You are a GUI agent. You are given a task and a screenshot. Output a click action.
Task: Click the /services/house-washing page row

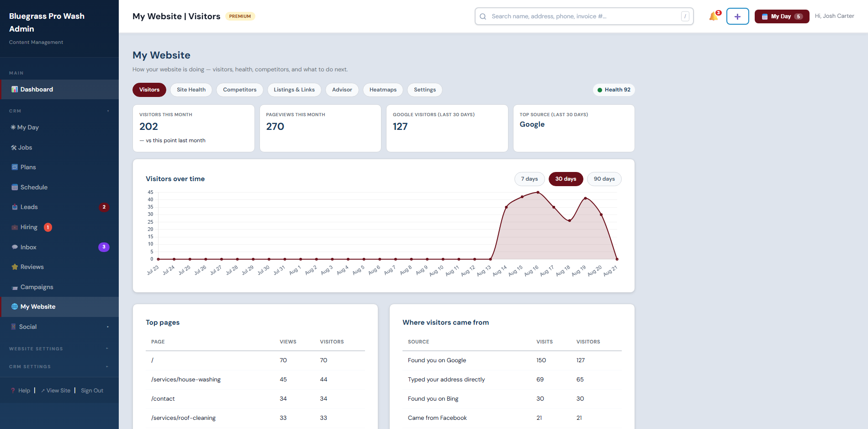tap(255, 380)
